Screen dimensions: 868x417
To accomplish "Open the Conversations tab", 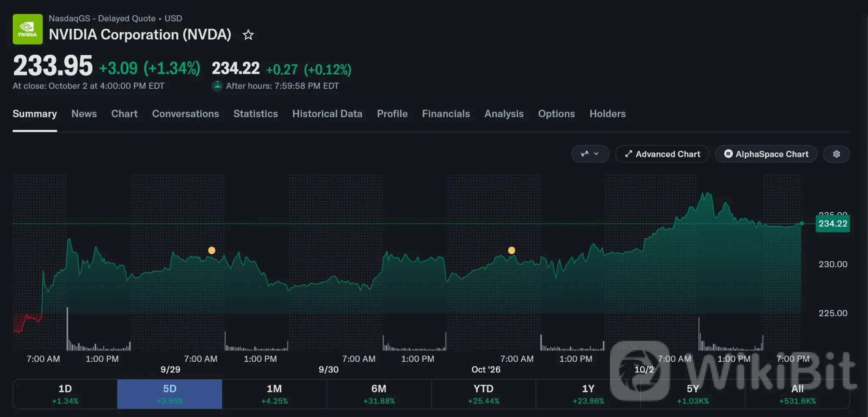I will pyautogui.click(x=186, y=114).
